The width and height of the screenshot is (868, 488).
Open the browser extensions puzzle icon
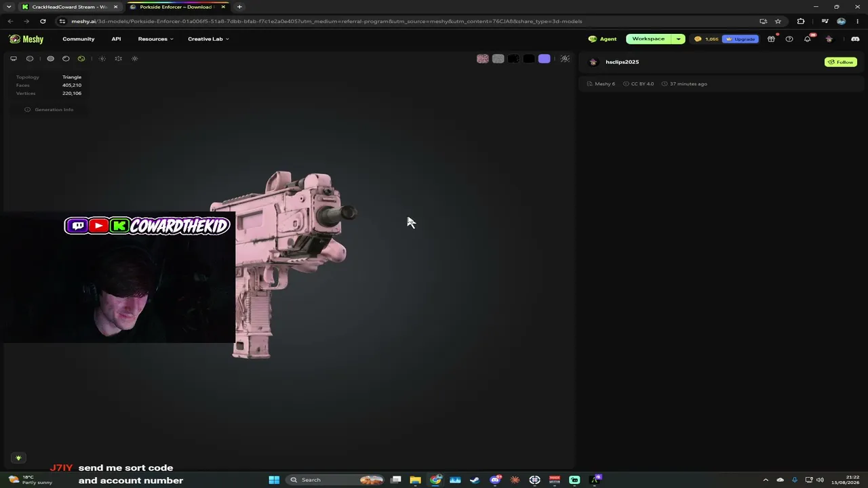coord(801,21)
